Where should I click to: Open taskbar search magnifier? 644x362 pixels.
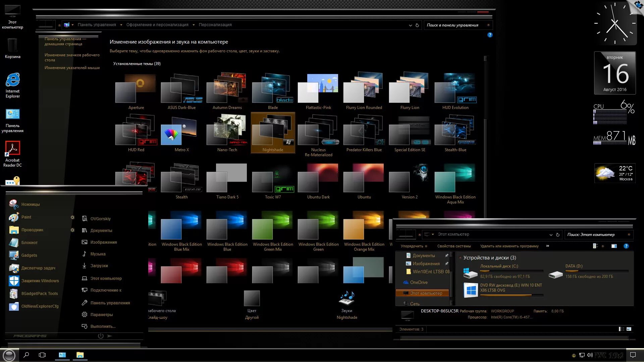(x=26, y=355)
